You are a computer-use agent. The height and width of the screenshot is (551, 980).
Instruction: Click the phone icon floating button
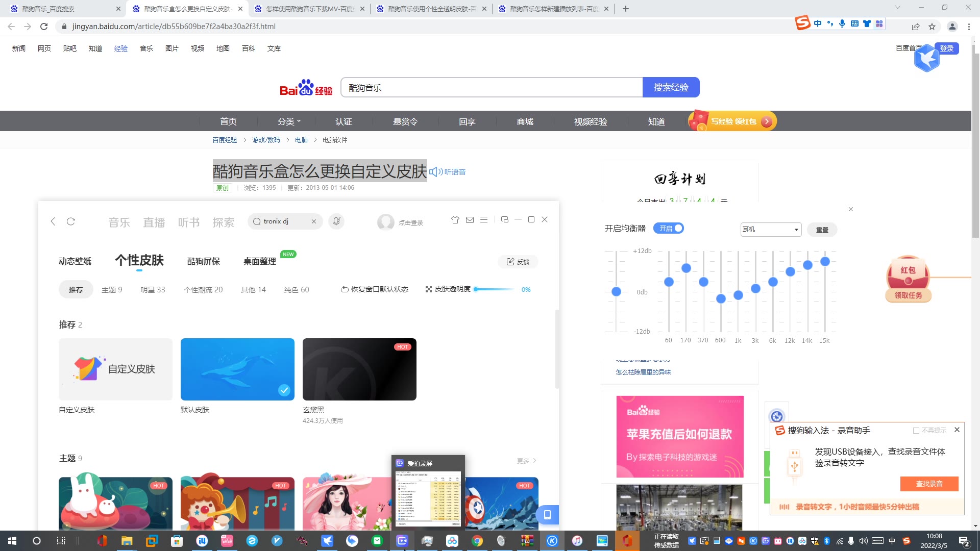click(547, 514)
